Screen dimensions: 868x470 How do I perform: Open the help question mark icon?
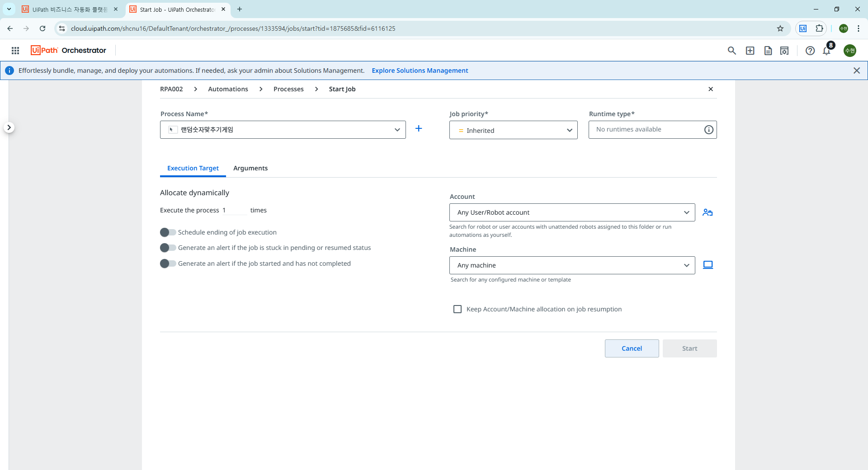click(x=810, y=51)
